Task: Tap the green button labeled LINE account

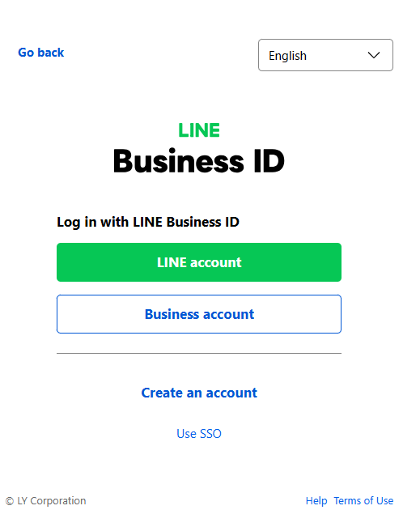Action: coord(199,262)
